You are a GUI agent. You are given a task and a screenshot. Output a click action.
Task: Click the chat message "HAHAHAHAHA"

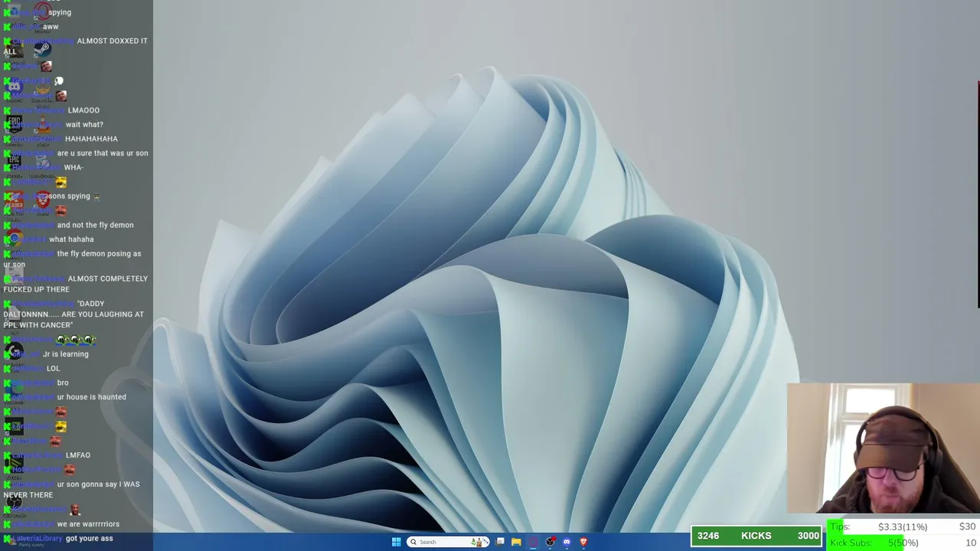click(91, 139)
